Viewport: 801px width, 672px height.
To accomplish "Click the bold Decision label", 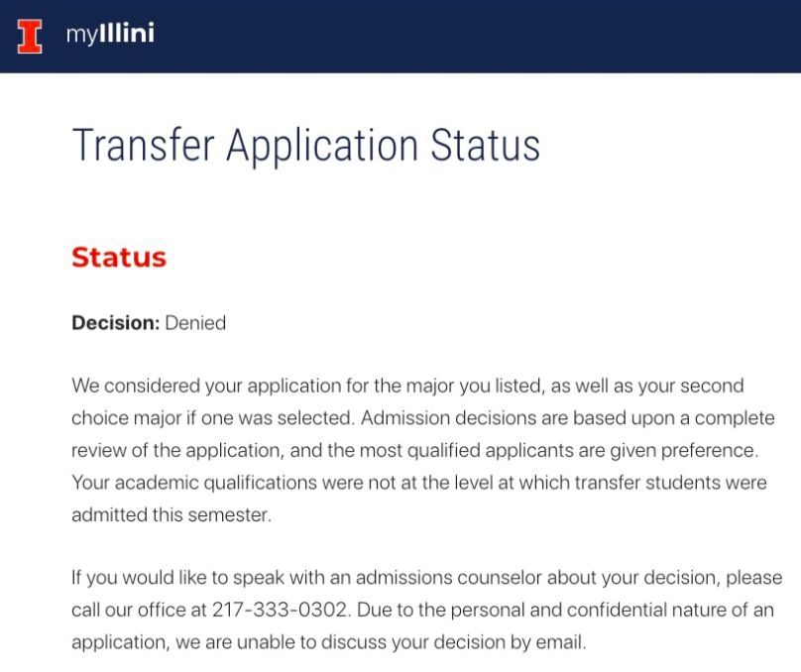I will tap(115, 323).
